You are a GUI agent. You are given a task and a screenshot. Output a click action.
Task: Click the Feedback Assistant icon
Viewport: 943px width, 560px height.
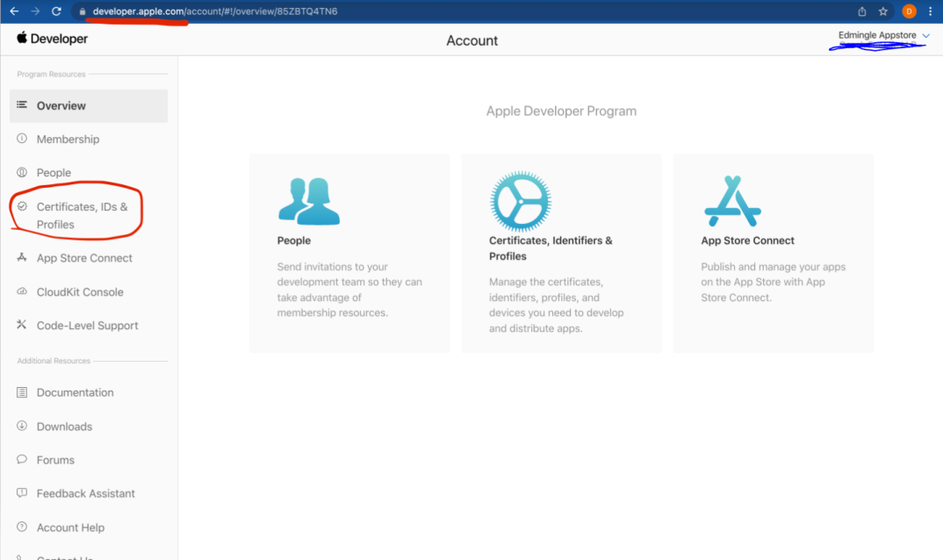click(x=22, y=493)
